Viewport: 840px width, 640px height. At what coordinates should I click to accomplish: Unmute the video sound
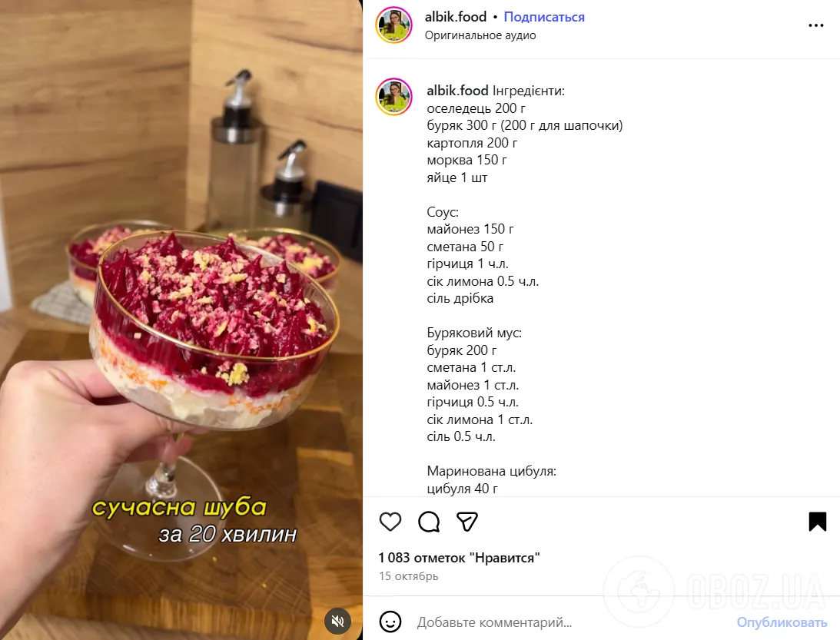tap(337, 621)
